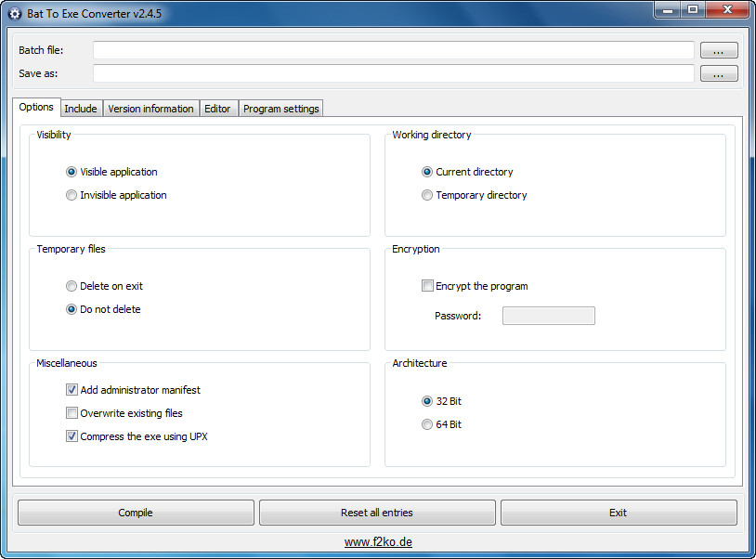Focus the Batch file input field
Screen dimensions: 756x559
tap(394, 50)
